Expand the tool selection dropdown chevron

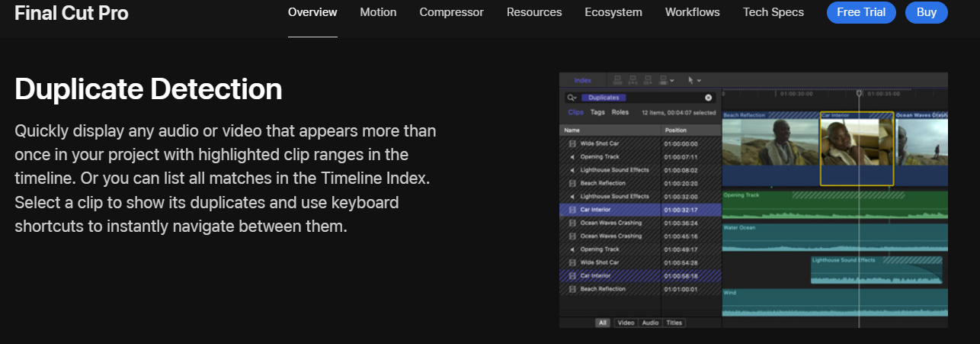tap(699, 80)
